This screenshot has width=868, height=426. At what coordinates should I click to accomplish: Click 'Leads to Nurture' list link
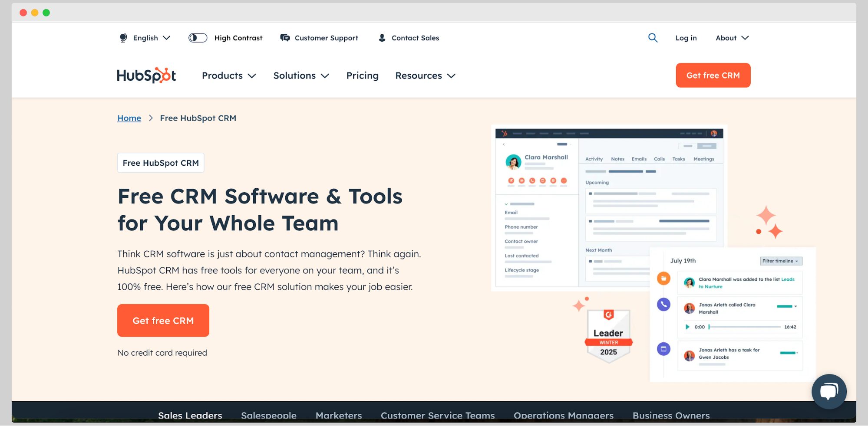point(747,283)
